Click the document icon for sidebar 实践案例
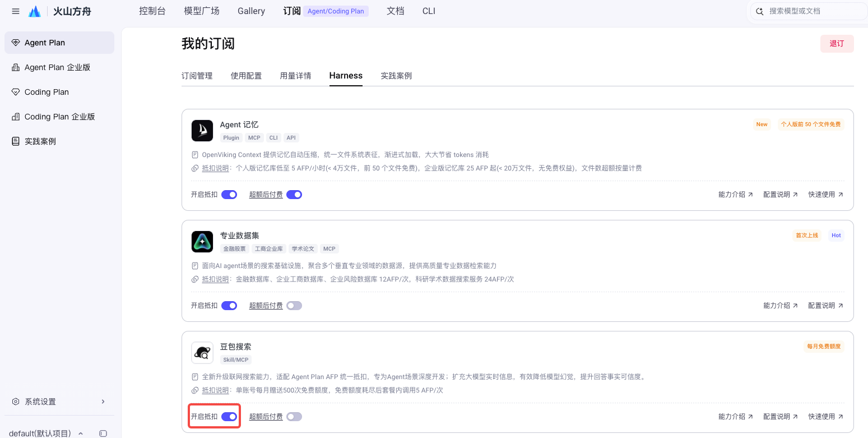The image size is (868, 438). pyautogui.click(x=16, y=141)
